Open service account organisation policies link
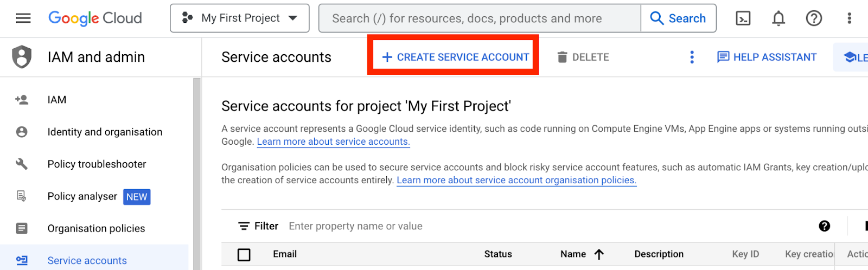Screen dimensions: 868x270 tap(516, 180)
